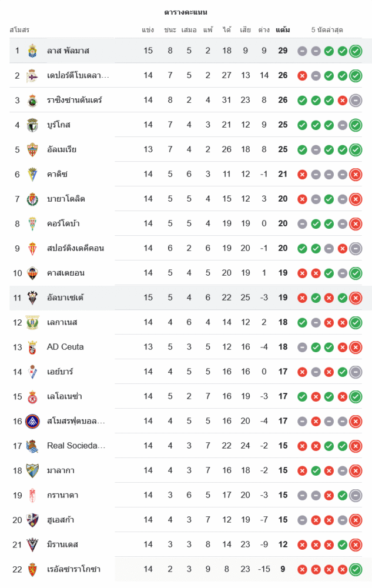The image size is (372, 588).
Task: Open the Real Sociedad B team link
Action: (76, 446)
